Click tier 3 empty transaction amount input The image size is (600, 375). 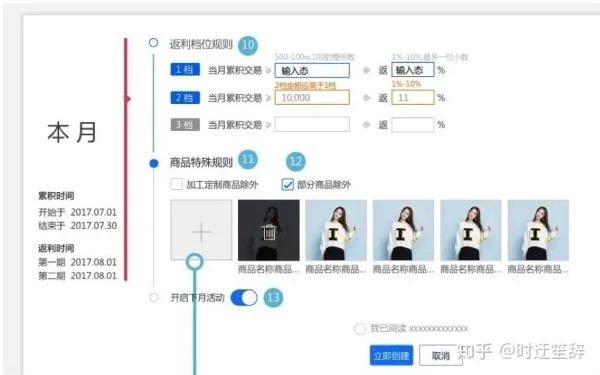312,124
